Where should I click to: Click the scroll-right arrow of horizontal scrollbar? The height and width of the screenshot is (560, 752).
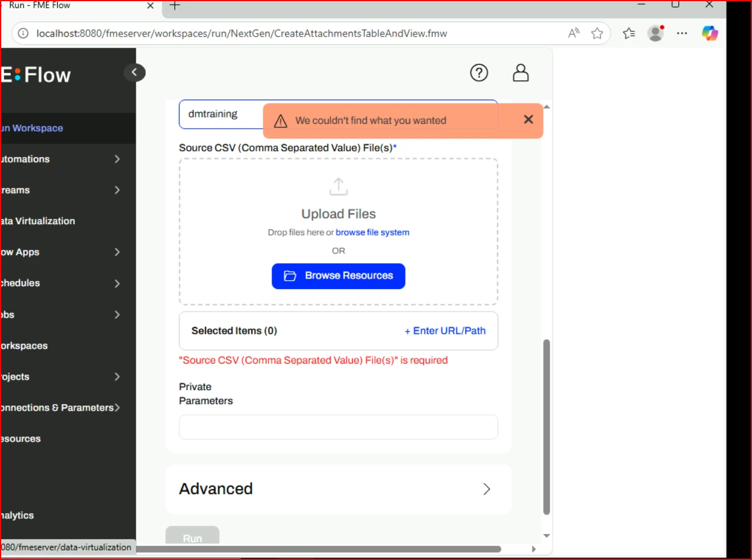533,549
